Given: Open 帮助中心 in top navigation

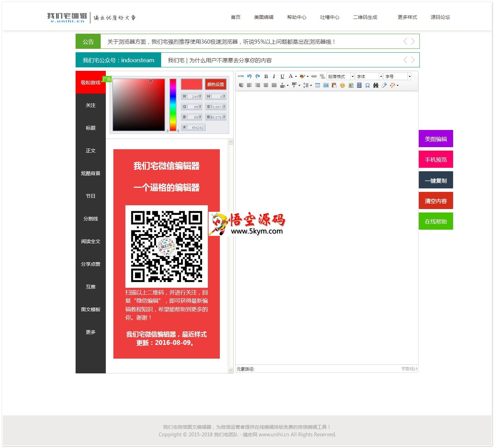Looking at the screenshot, I should pyautogui.click(x=297, y=17).
